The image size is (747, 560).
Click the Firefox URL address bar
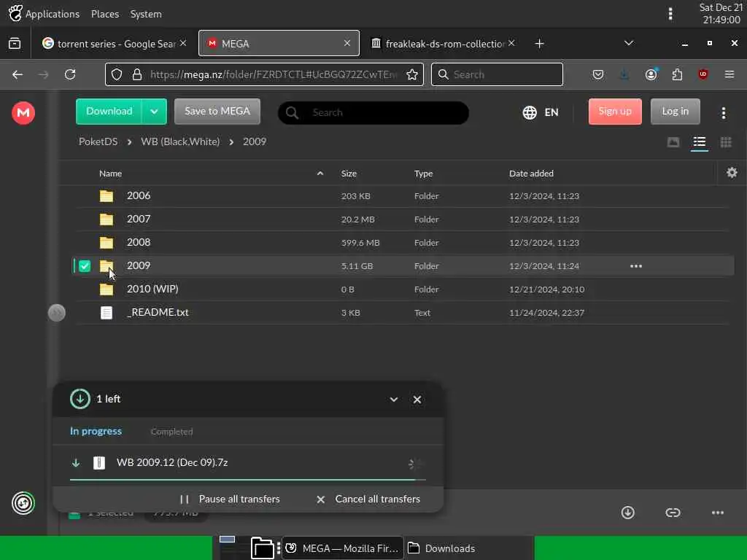(264, 74)
